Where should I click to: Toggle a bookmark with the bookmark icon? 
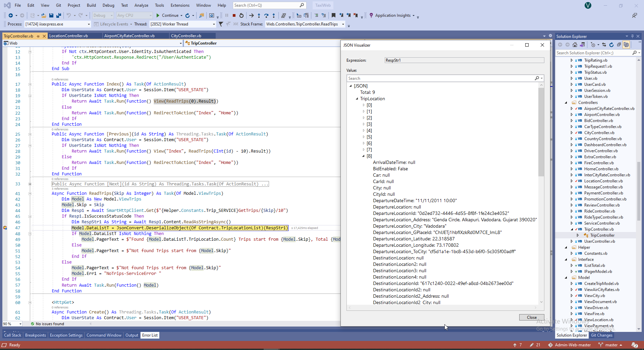click(x=333, y=15)
